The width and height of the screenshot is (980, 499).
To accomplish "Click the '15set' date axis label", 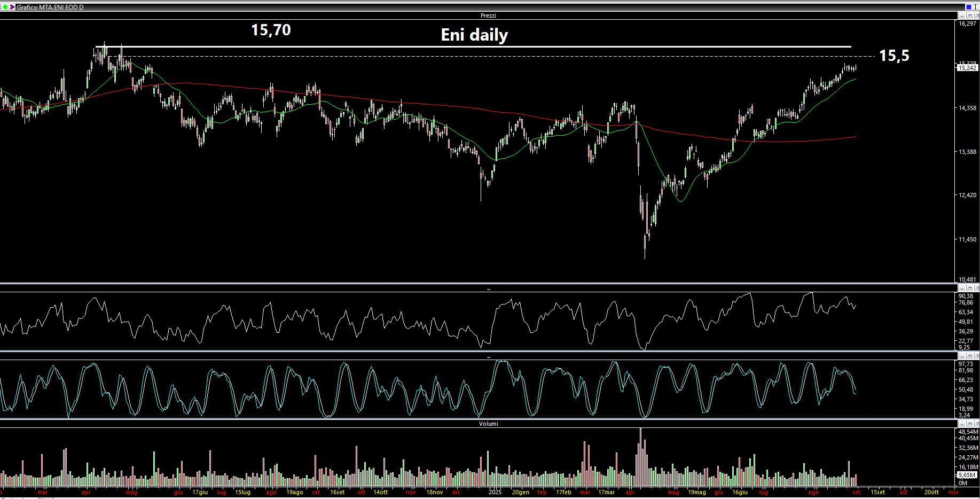I will tap(877, 492).
